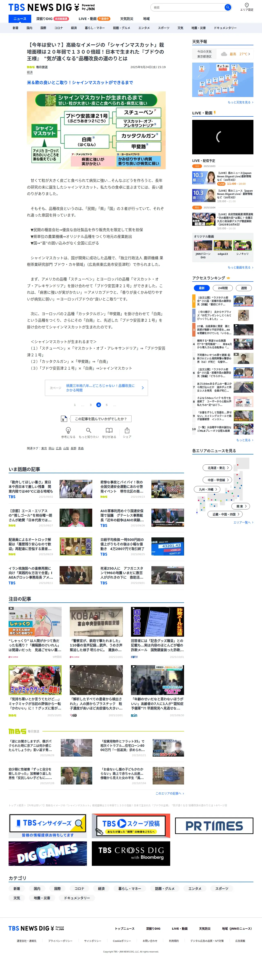
Task: Open 桃栗三年柿八年 next page link
Action: point(96,388)
